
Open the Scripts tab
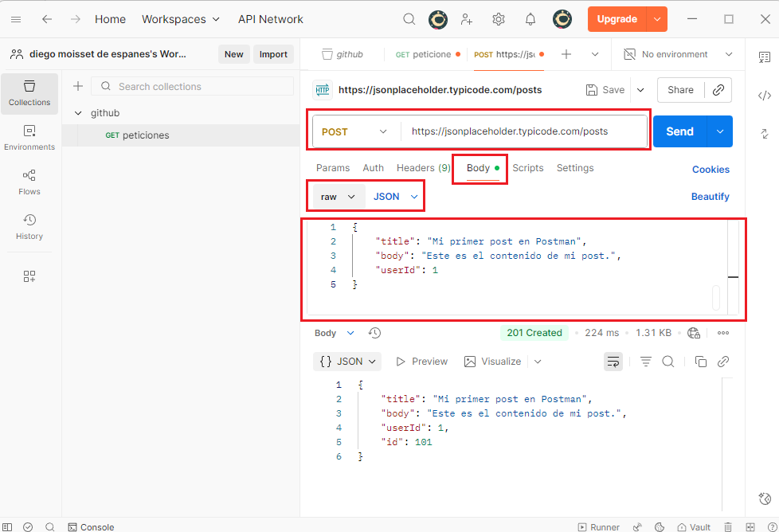pos(527,168)
